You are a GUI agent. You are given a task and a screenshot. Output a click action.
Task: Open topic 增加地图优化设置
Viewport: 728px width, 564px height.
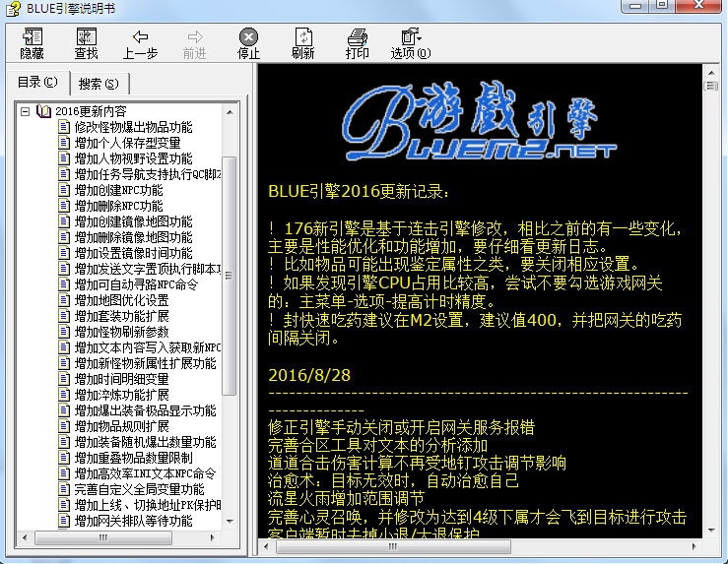(121, 300)
